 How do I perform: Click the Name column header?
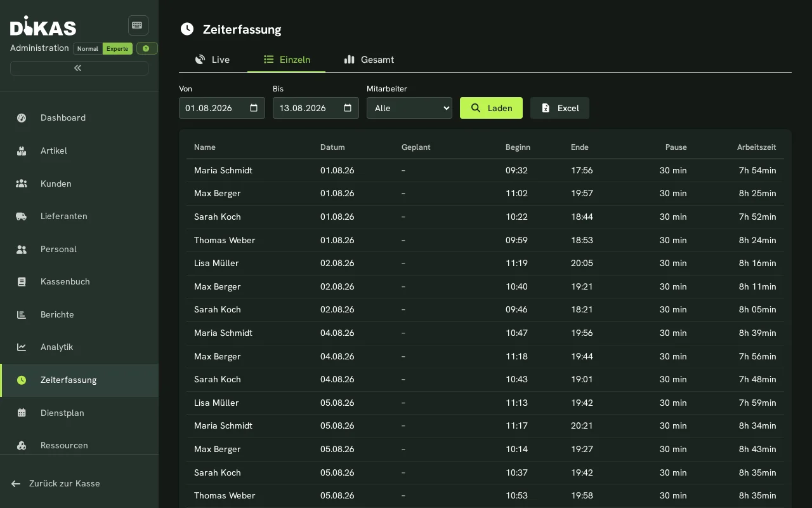[x=205, y=147]
